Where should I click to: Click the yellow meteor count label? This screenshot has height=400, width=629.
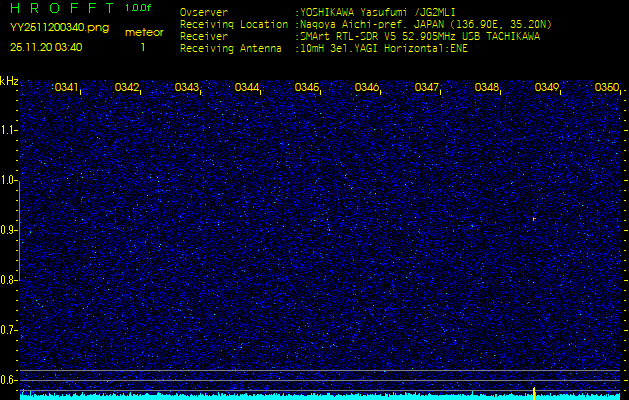pos(143,33)
